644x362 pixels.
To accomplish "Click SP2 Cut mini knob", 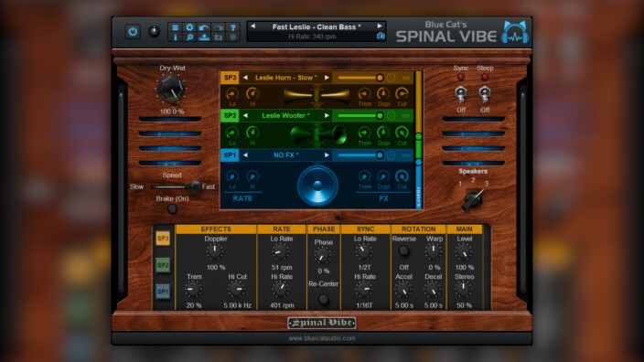I will [x=402, y=133].
